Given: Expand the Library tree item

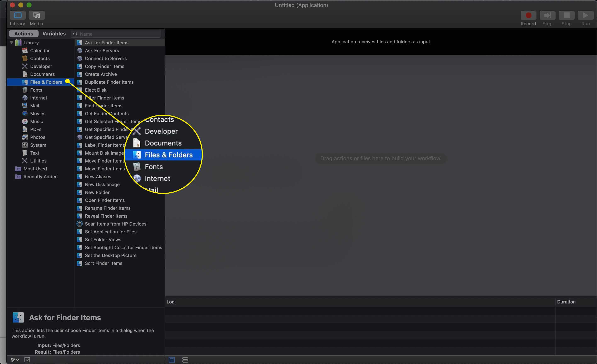Looking at the screenshot, I should pyautogui.click(x=12, y=42).
